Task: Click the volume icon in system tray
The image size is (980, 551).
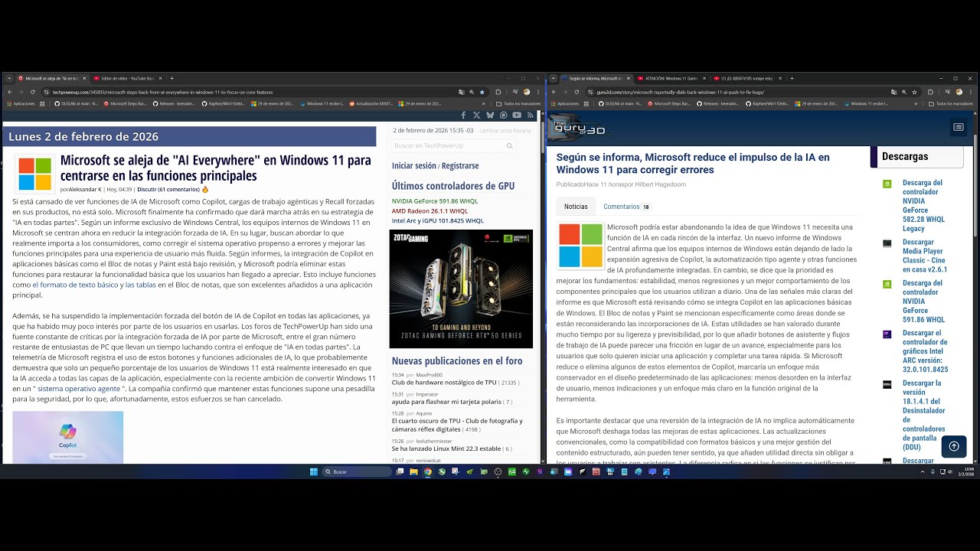Action: [x=950, y=472]
